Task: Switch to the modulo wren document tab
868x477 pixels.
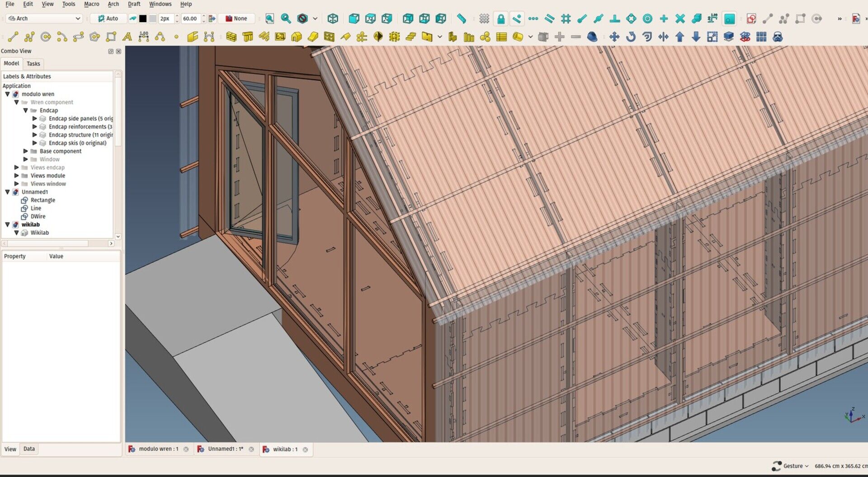Action: pyautogui.click(x=159, y=449)
